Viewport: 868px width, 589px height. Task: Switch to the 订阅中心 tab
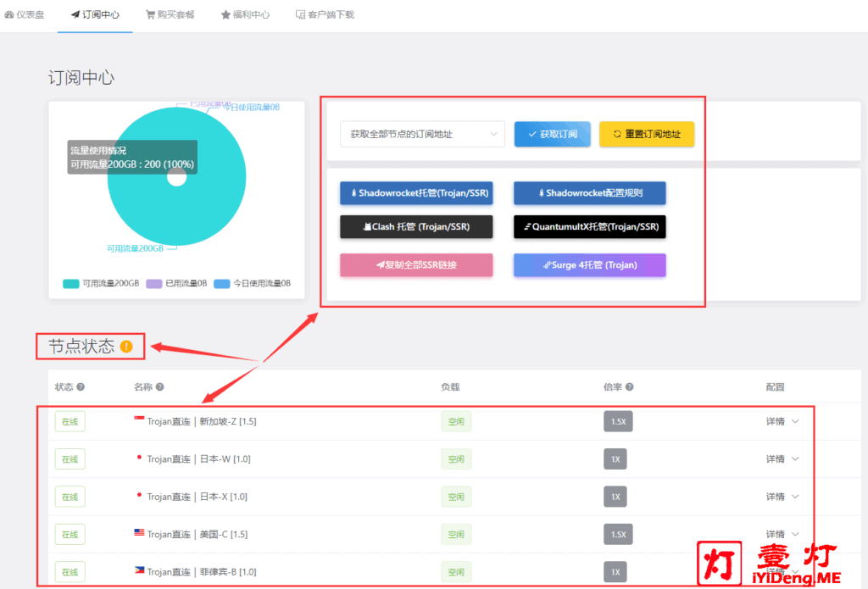point(95,14)
